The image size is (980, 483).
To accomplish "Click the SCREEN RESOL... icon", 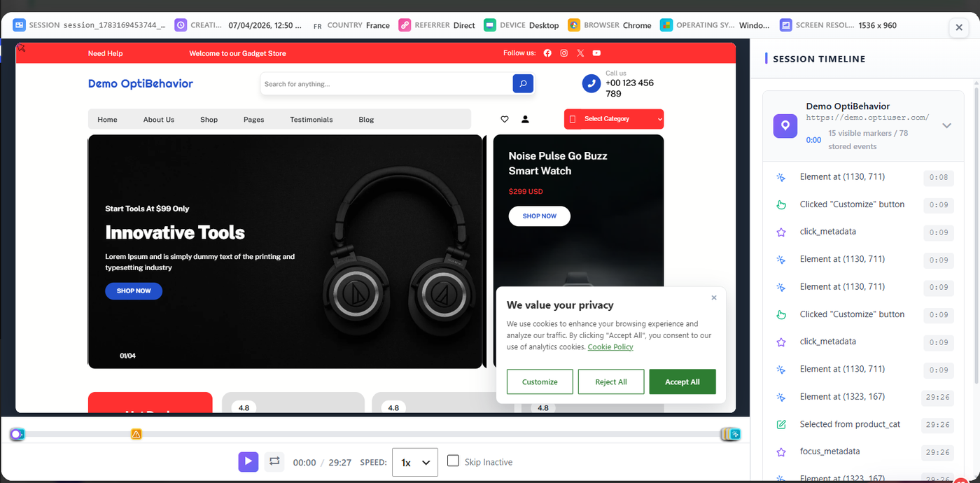I will pos(786,25).
